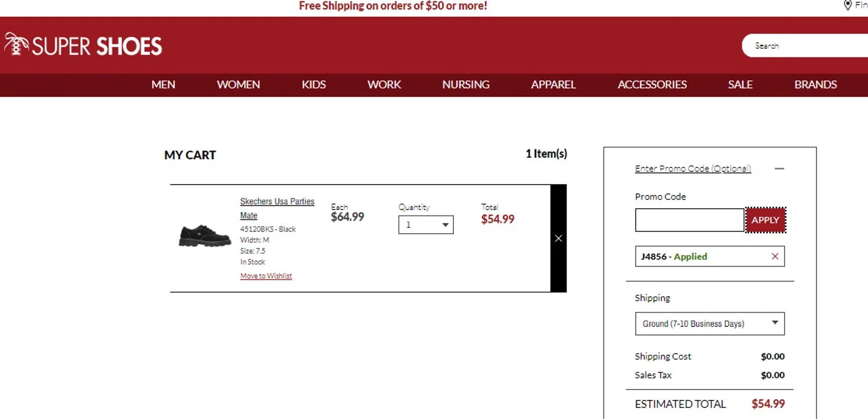Click Enter Promo Code (Optional) link
The image size is (868, 419).
(693, 168)
